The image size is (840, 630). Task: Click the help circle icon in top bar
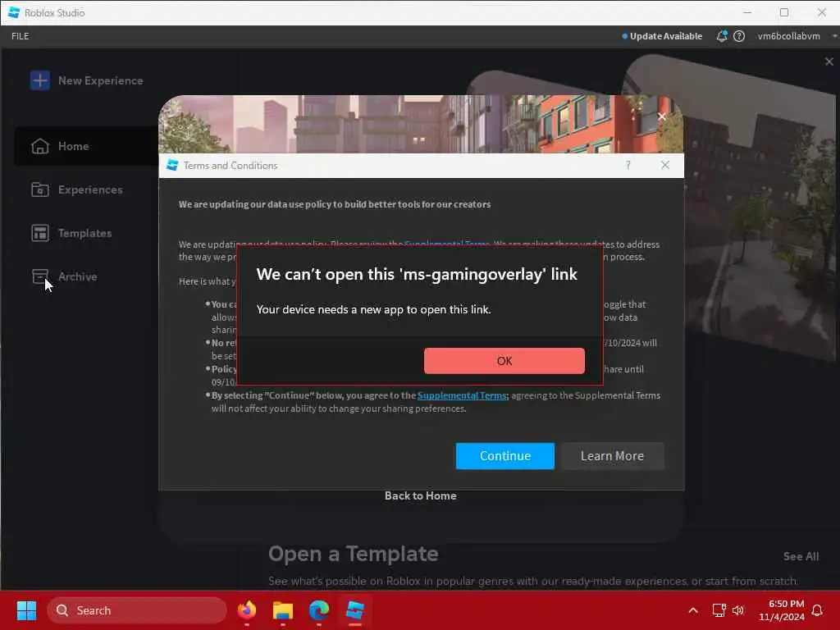coord(739,36)
